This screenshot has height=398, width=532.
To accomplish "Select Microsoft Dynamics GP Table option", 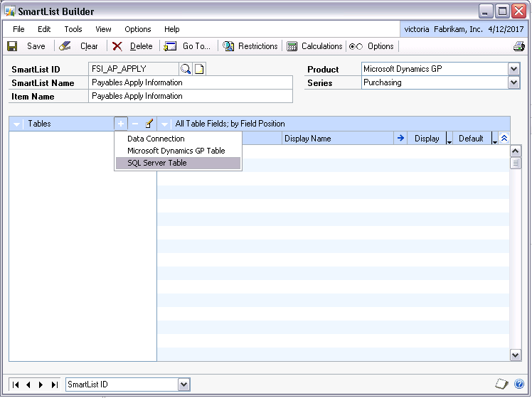I will (176, 151).
